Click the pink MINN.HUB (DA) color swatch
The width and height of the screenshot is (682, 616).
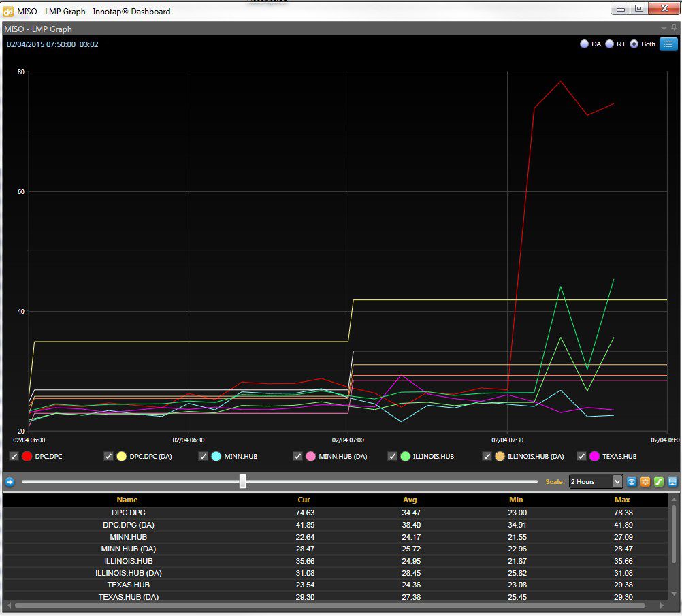click(310, 456)
